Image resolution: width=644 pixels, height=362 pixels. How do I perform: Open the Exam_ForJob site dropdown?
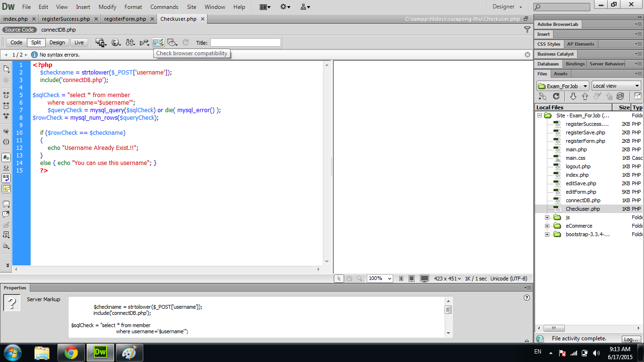click(x=563, y=86)
